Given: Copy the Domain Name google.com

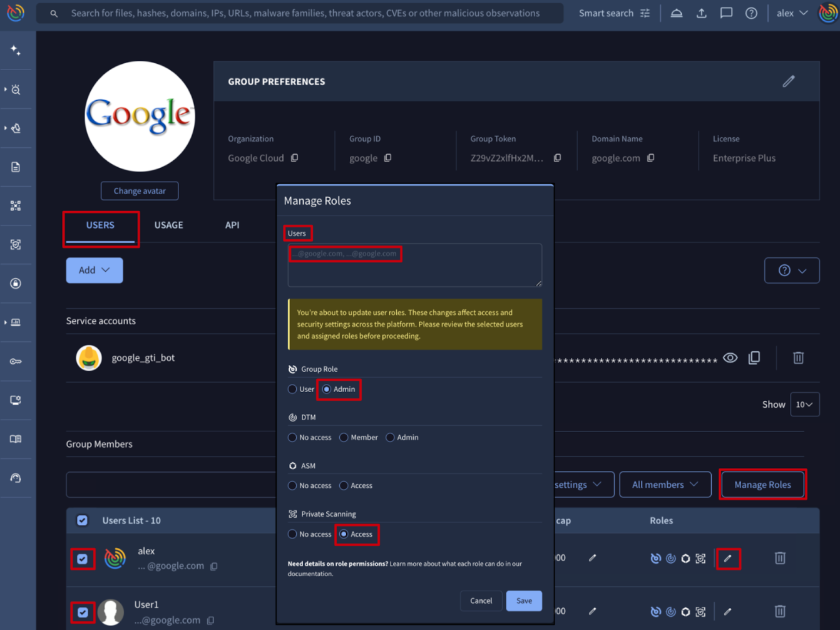Looking at the screenshot, I should (x=651, y=158).
